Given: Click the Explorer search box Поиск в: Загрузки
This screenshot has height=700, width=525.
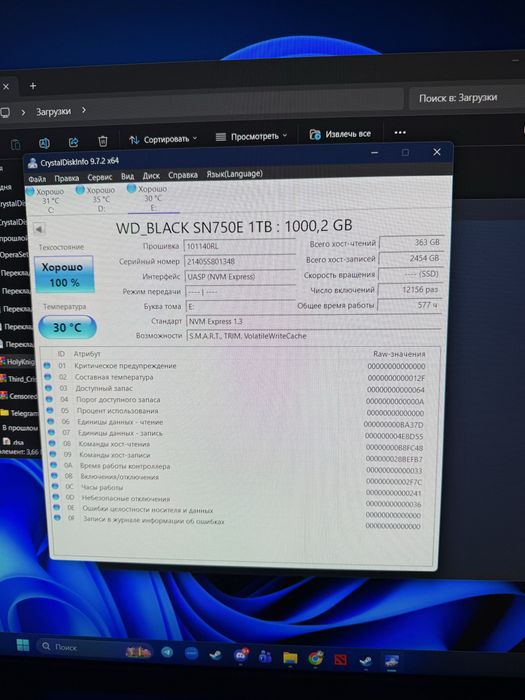Looking at the screenshot, I should [x=467, y=98].
